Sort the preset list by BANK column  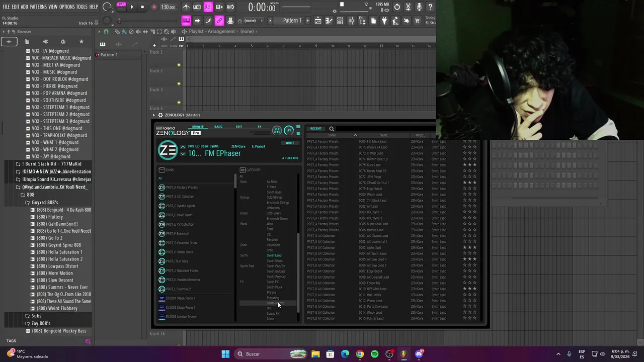click(x=332, y=135)
